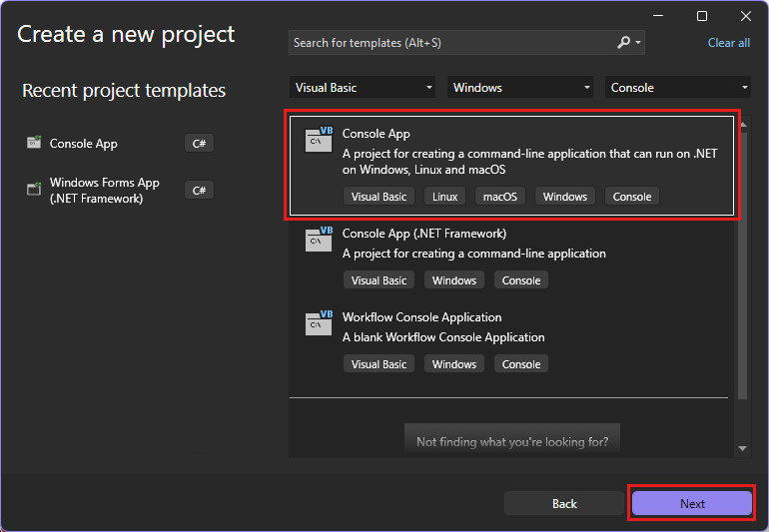This screenshot has height=532, width=769.
Task: Click the VB Console App template icon
Action: click(319, 139)
